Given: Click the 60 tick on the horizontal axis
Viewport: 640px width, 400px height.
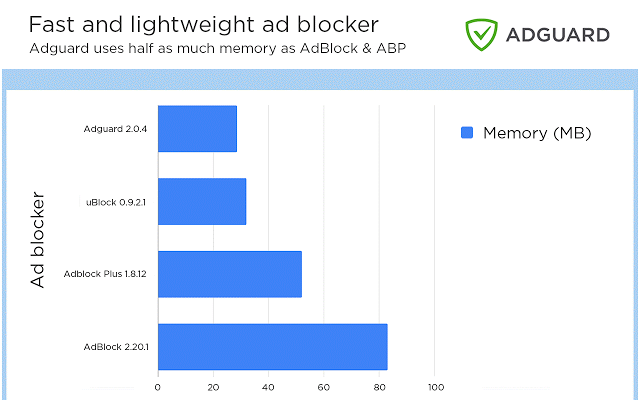Looking at the screenshot, I should [324, 387].
